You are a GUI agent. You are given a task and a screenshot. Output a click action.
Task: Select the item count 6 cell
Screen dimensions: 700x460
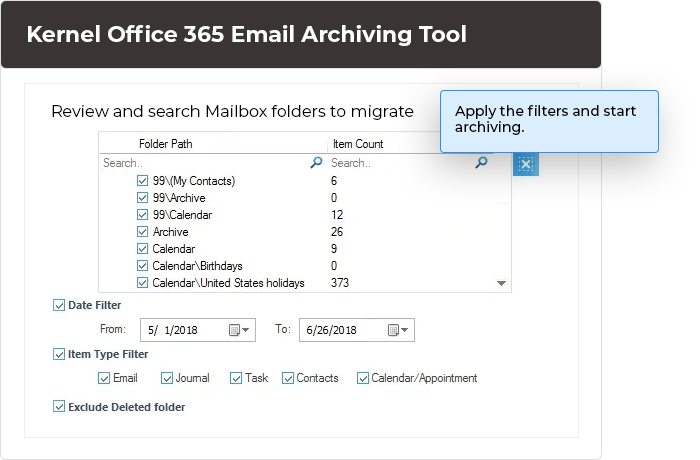tap(334, 181)
